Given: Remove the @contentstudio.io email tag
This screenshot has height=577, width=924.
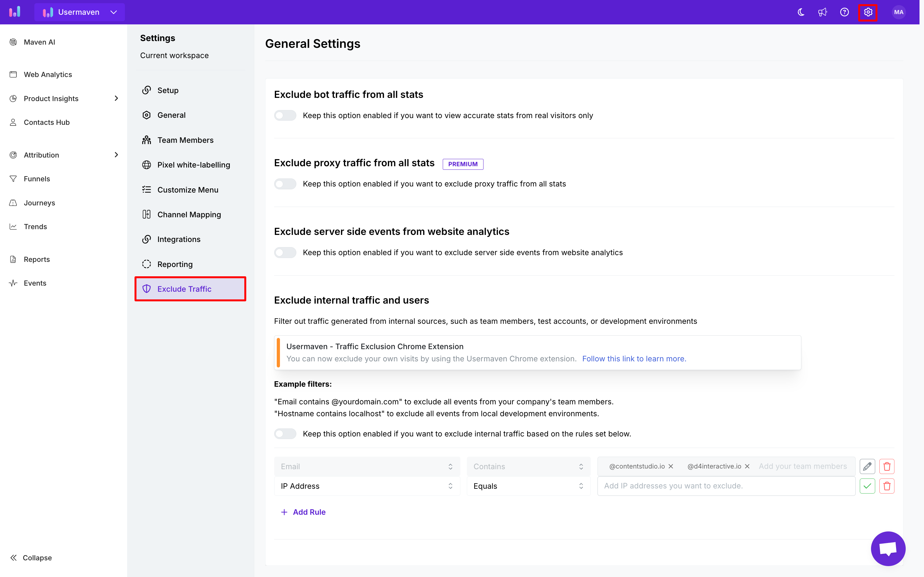Looking at the screenshot, I should pyautogui.click(x=671, y=466).
